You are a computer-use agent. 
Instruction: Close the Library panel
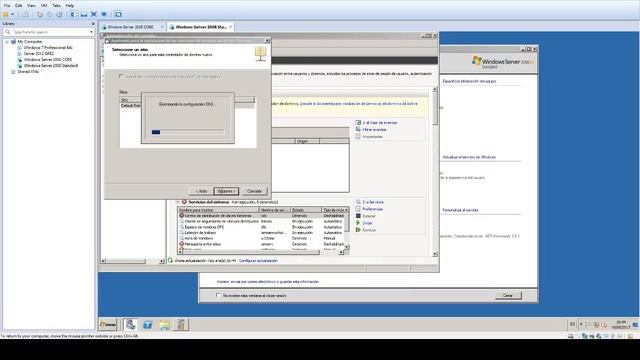93,24
